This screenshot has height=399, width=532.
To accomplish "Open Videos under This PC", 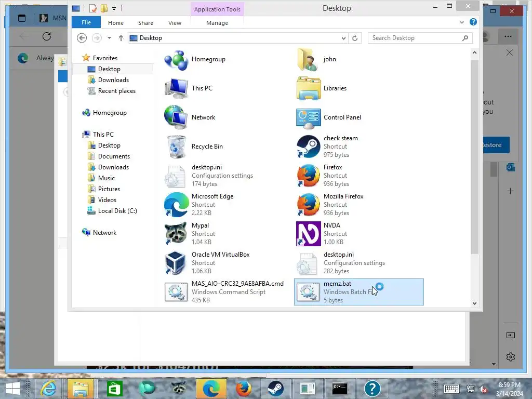I will (107, 200).
